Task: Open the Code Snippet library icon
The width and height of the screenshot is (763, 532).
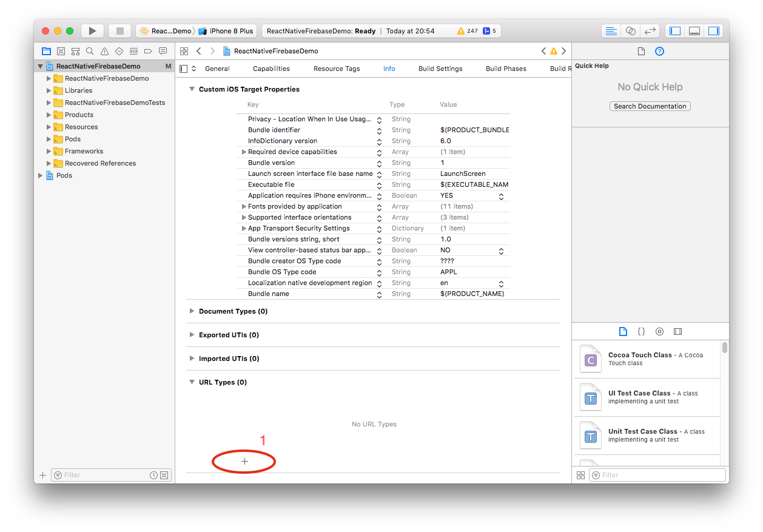Action: point(641,332)
